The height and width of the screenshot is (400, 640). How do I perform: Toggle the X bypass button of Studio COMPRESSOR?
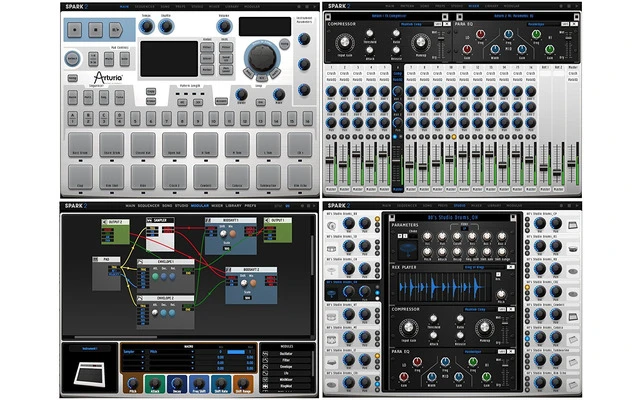coord(510,309)
